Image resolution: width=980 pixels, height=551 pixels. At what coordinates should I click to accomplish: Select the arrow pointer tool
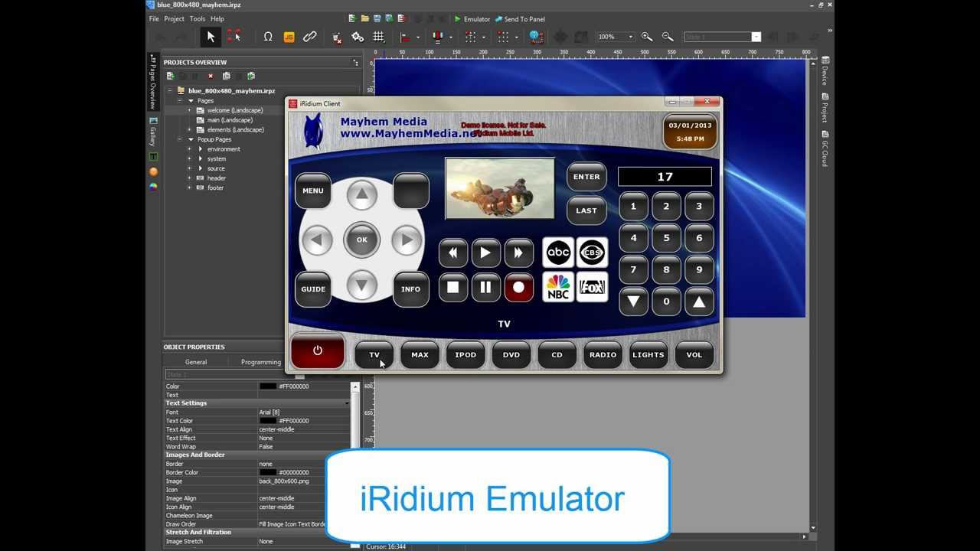pos(211,36)
